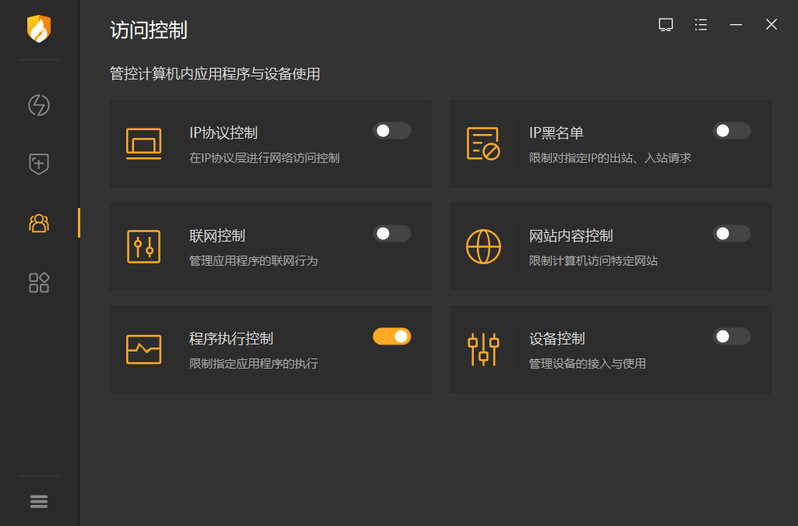Click description 限制对指定IP的出站、入站请求
Image resolution: width=798 pixels, height=526 pixels.
610,158
